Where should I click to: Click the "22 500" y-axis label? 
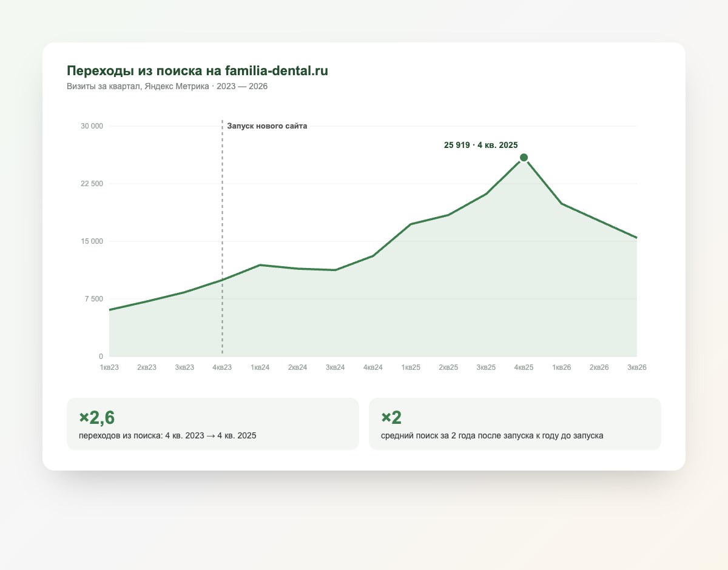92,184
